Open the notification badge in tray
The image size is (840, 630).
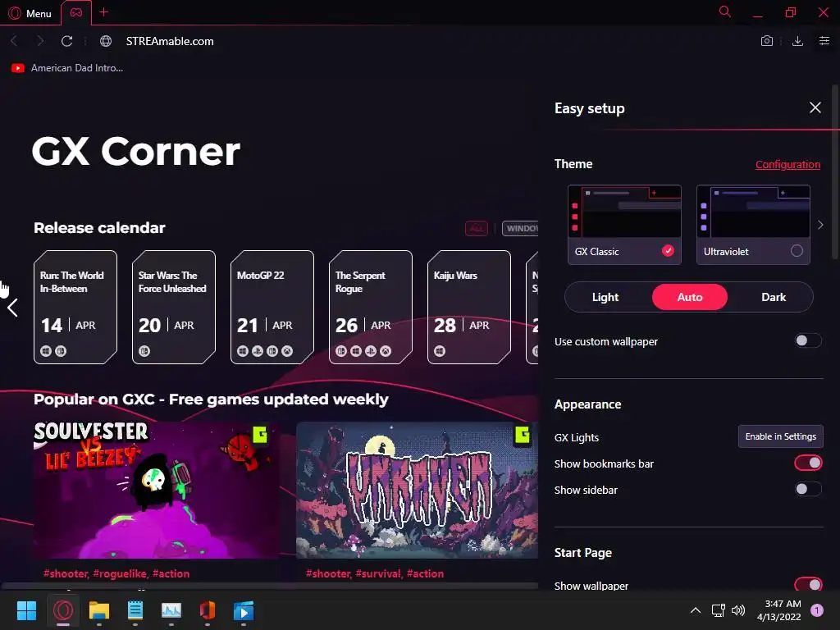click(817, 610)
